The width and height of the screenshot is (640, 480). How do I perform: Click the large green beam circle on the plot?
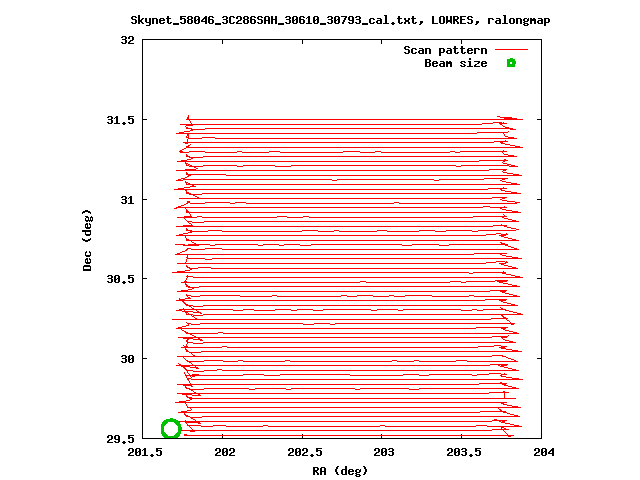pyautogui.click(x=171, y=429)
